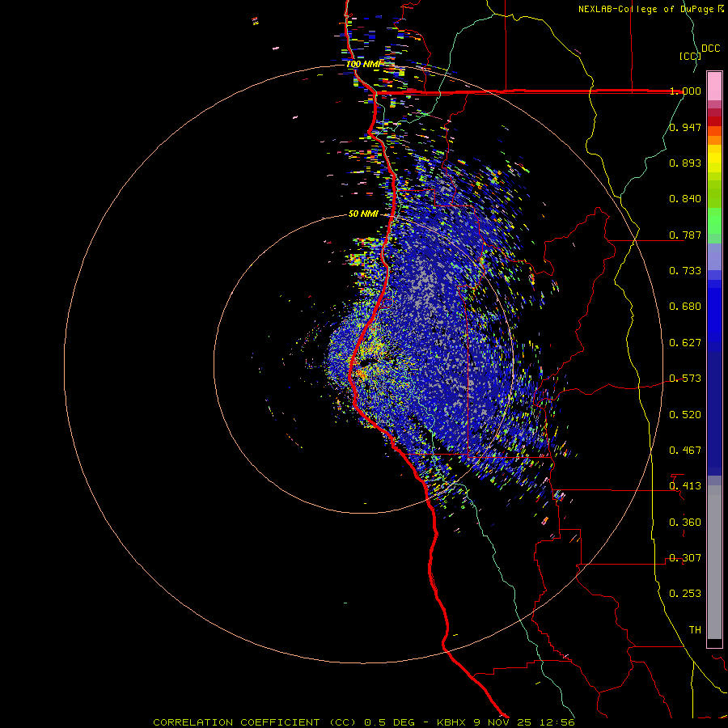Click the [CC] label near the color scale
This screenshot has width=728, height=728.
tap(690, 56)
